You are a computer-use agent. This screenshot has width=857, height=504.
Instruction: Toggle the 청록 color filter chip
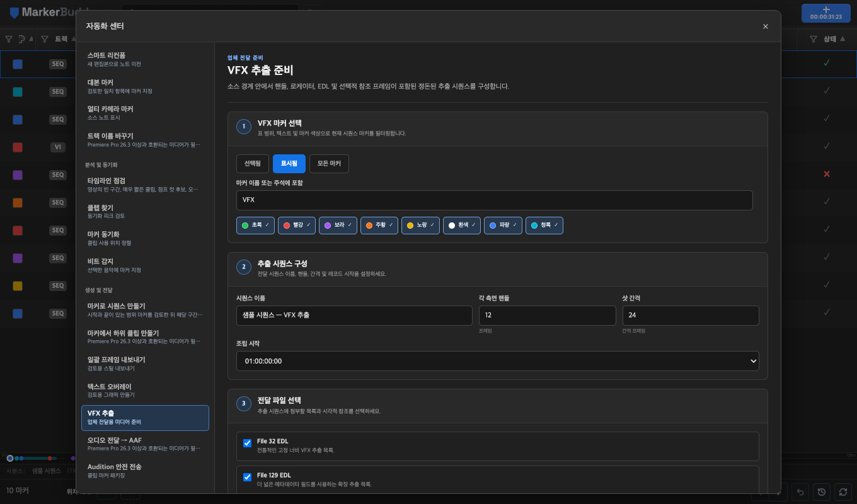pyautogui.click(x=544, y=225)
